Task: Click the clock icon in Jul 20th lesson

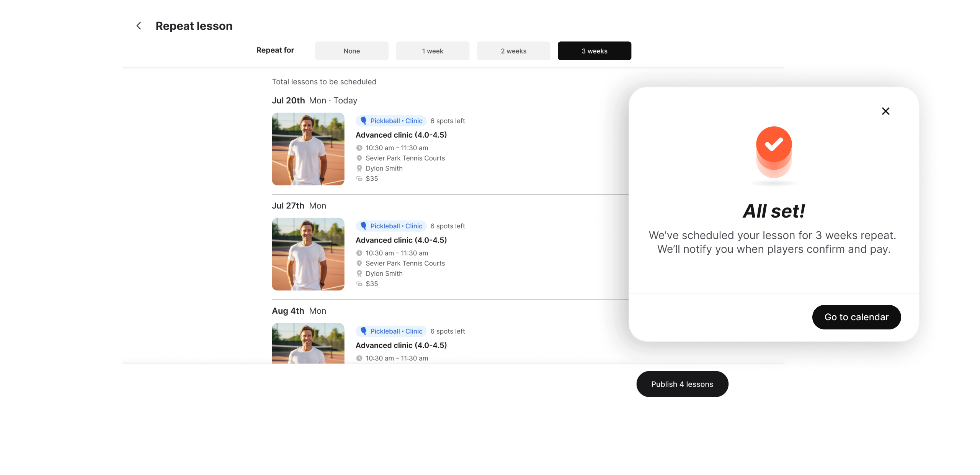Action: pyautogui.click(x=359, y=148)
